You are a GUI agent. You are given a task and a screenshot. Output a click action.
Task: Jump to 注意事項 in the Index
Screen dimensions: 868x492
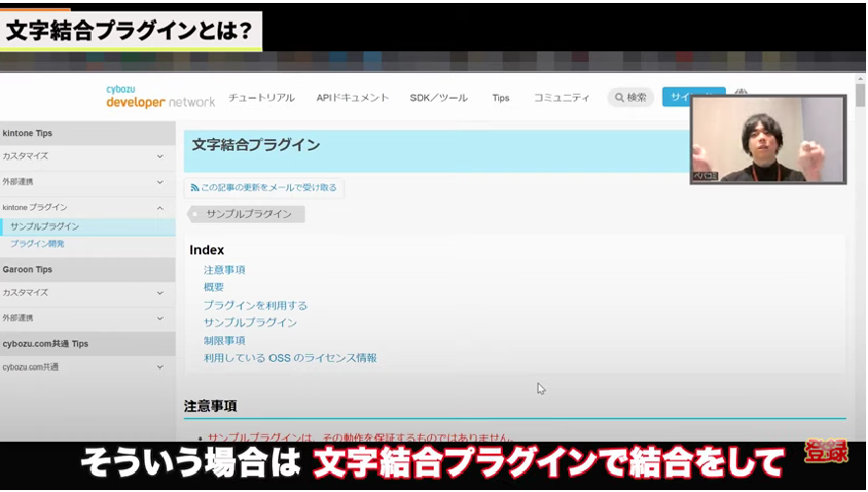pos(224,270)
